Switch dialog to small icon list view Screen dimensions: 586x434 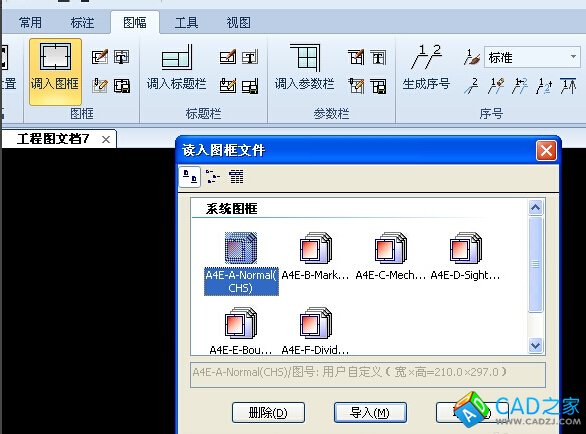coord(213,177)
